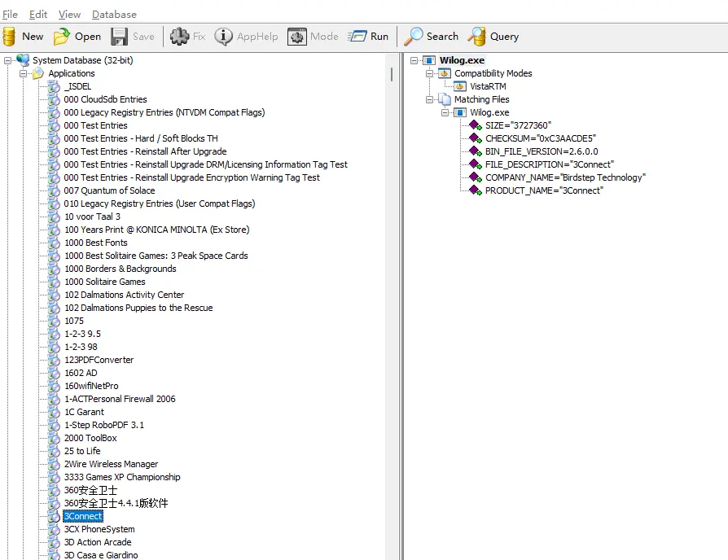The image size is (728, 560).
Task: Open the Edit menu
Action: tap(38, 15)
